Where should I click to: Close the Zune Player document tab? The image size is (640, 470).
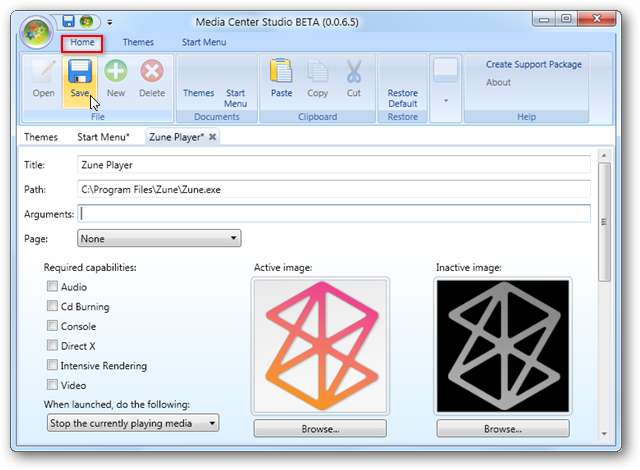pos(212,136)
